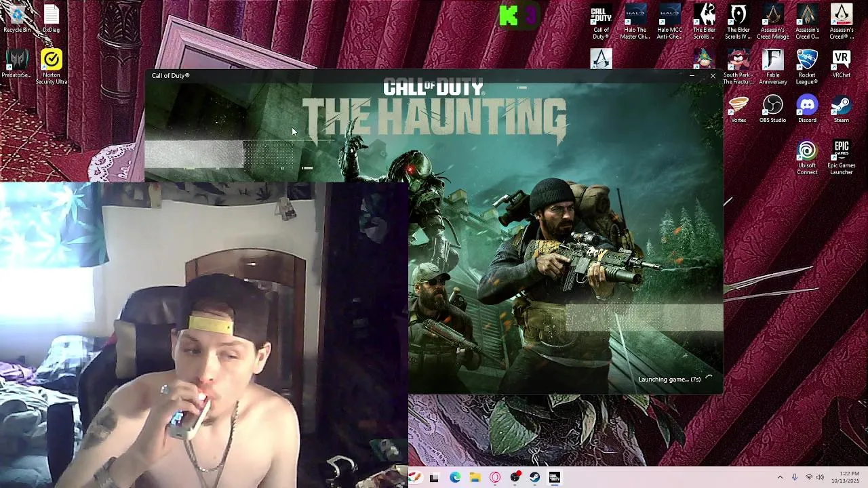Open The Elder Scrolls Skyrim dragon icon

[704, 22]
